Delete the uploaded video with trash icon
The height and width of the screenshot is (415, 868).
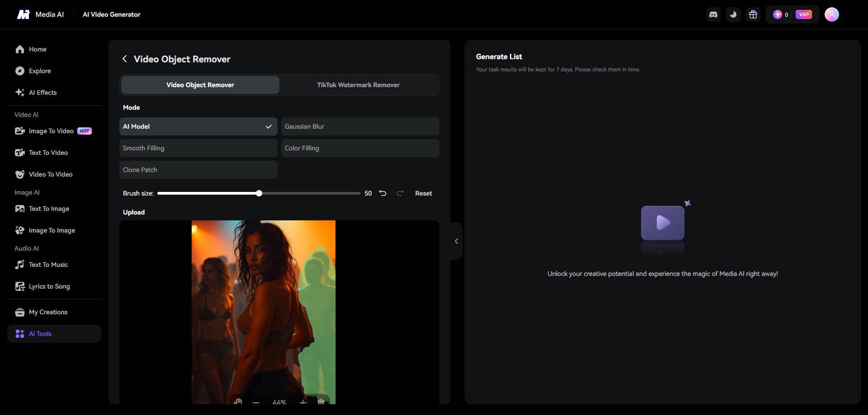pos(321,401)
